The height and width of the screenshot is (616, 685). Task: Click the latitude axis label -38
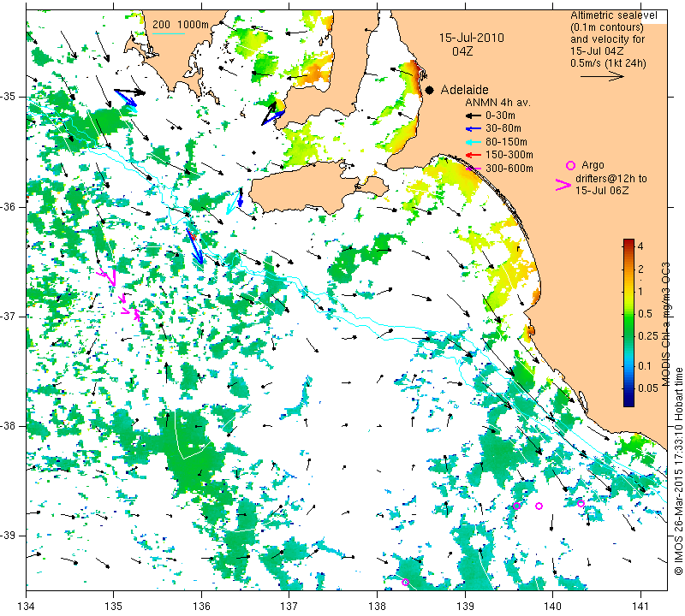click(9, 426)
